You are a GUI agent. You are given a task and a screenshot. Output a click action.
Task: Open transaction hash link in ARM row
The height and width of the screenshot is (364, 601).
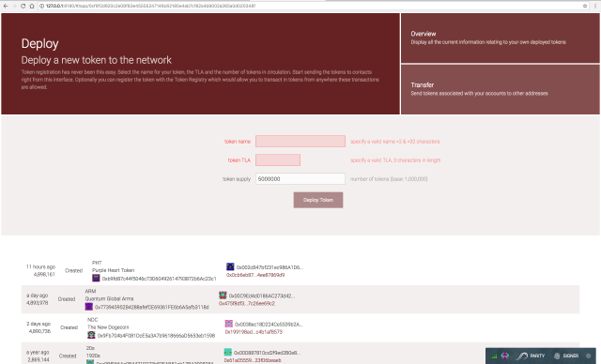pyautogui.click(x=247, y=304)
